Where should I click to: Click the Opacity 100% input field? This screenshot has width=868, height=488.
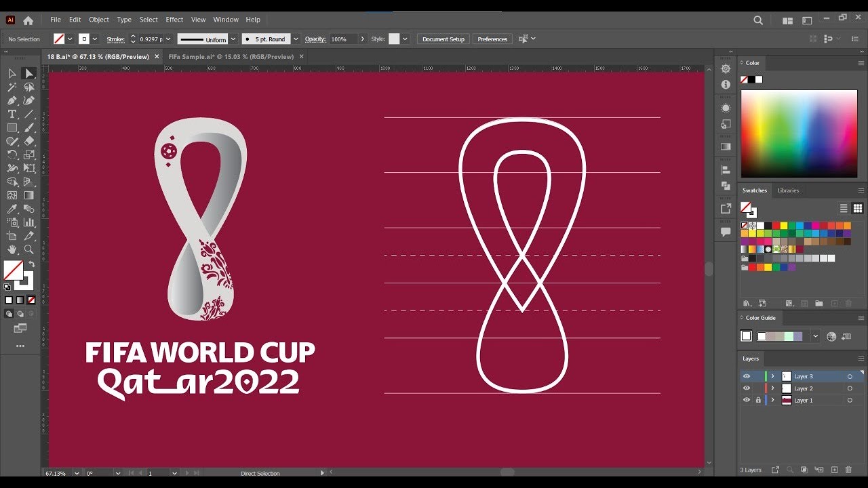click(342, 39)
